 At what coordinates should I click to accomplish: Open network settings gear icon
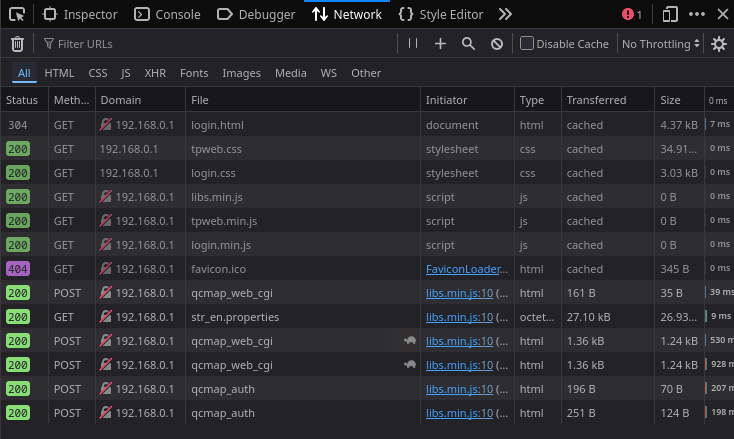pos(718,44)
